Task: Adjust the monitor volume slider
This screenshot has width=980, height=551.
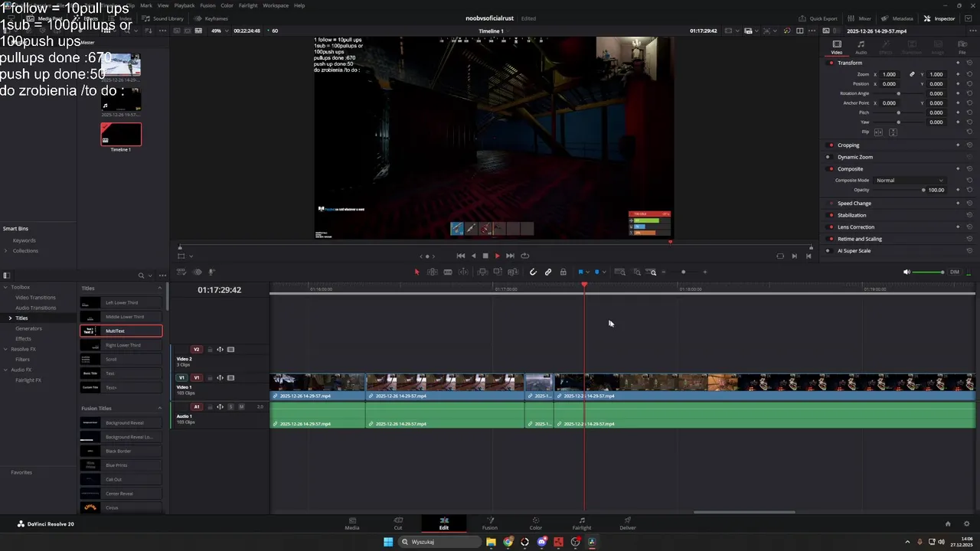Action: point(929,272)
